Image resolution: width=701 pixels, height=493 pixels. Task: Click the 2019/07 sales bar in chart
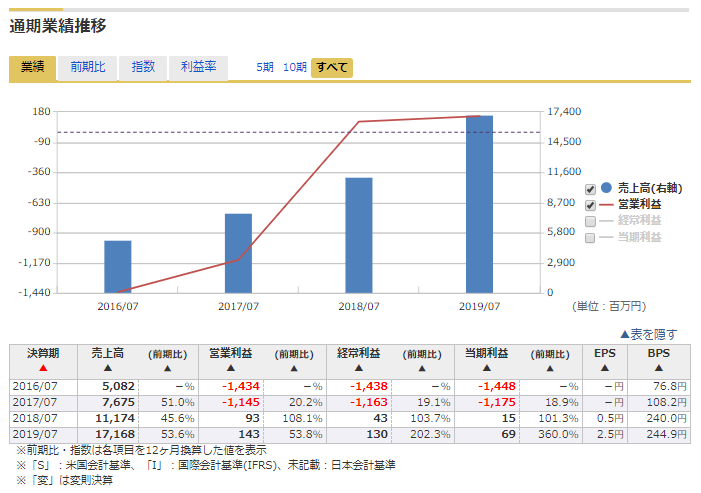pos(479,204)
